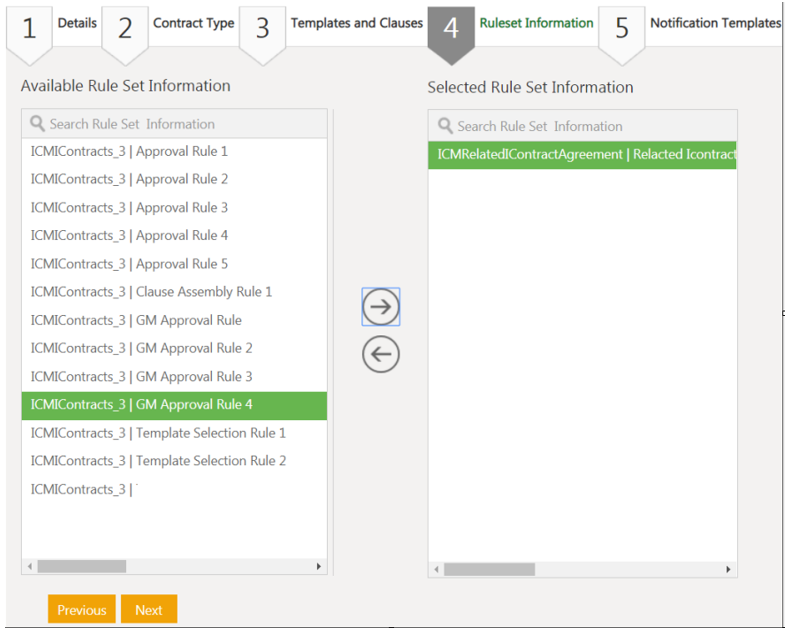Focus the Available Rule Set search field
The image size is (791, 632).
(180, 124)
